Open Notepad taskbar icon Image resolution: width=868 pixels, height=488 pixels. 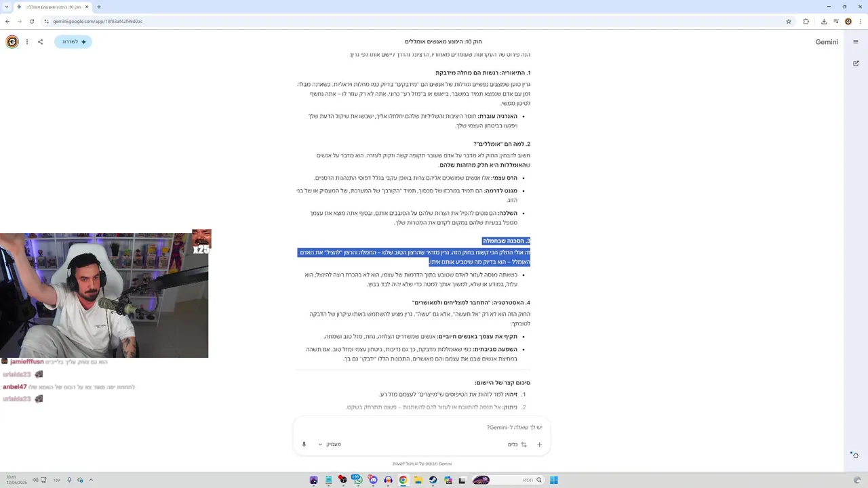[329, 480]
